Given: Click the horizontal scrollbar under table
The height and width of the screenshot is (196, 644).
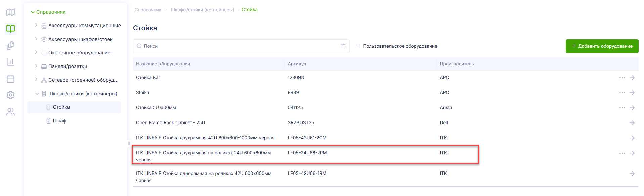Looking at the screenshot, I should click(x=385, y=186).
